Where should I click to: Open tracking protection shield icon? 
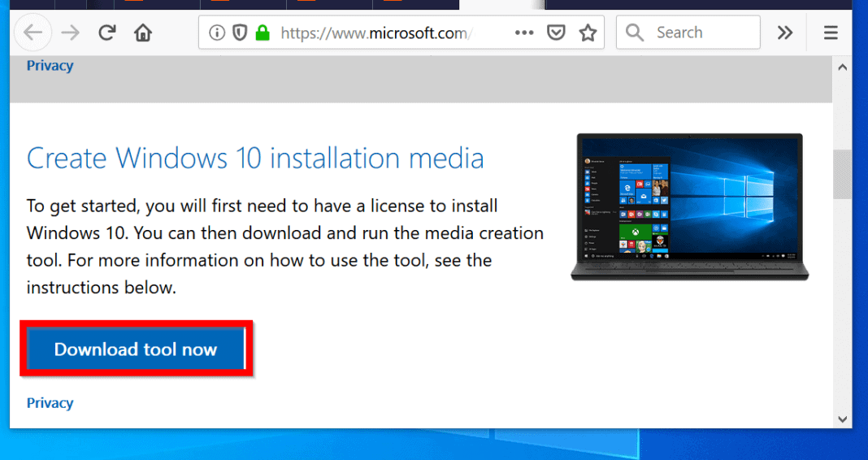coord(240,33)
